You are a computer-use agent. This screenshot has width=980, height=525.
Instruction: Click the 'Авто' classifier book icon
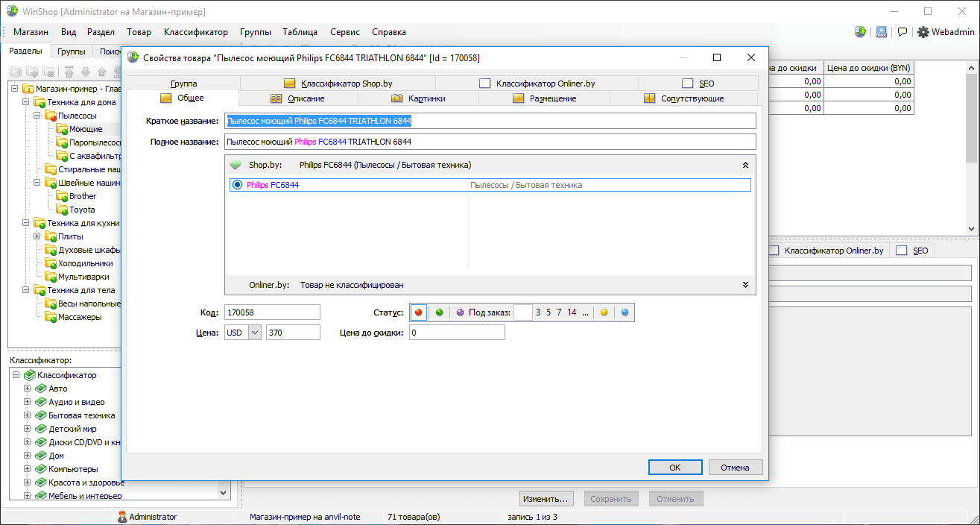click(x=41, y=389)
